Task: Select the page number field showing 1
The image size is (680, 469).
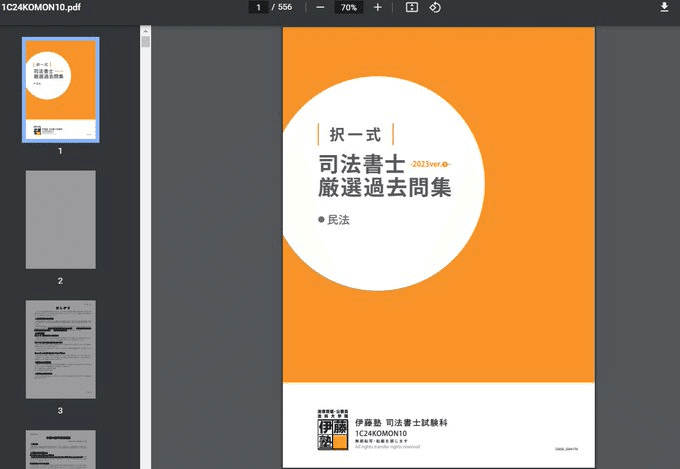Action: pyautogui.click(x=258, y=7)
